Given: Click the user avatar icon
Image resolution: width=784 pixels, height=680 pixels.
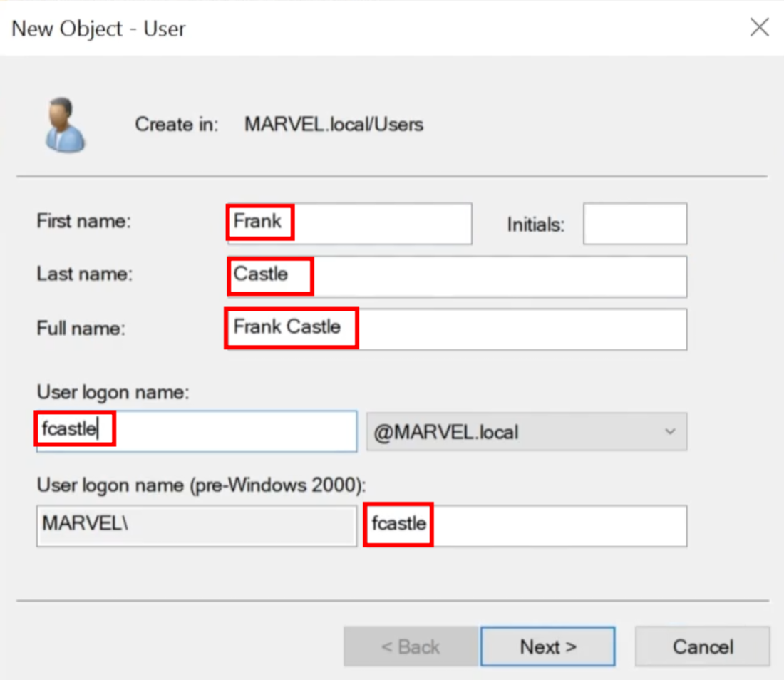Looking at the screenshot, I should click(x=65, y=125).
